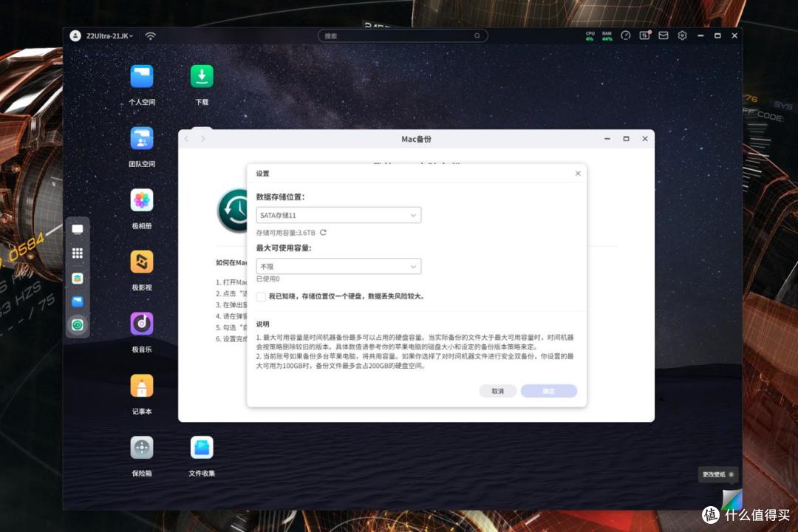This screenshot has height=532, width=798.
Task: Expand the Z2Ultra-21JK device menu
Action: 109,36
